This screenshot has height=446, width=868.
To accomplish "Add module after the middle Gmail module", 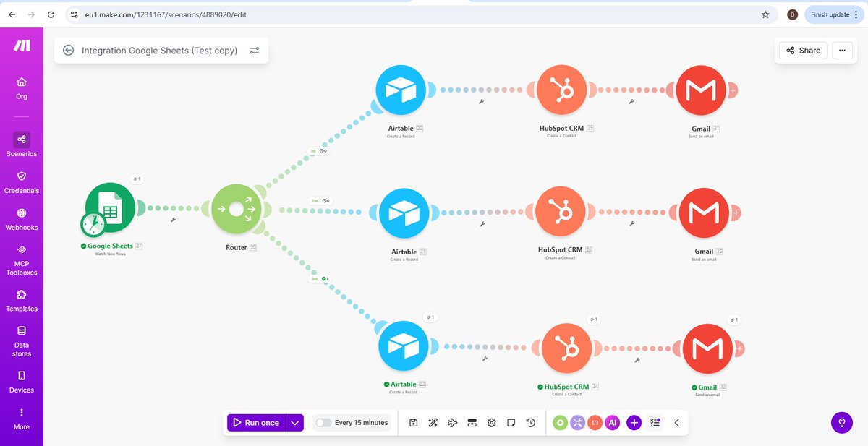I will coord(735,213).
